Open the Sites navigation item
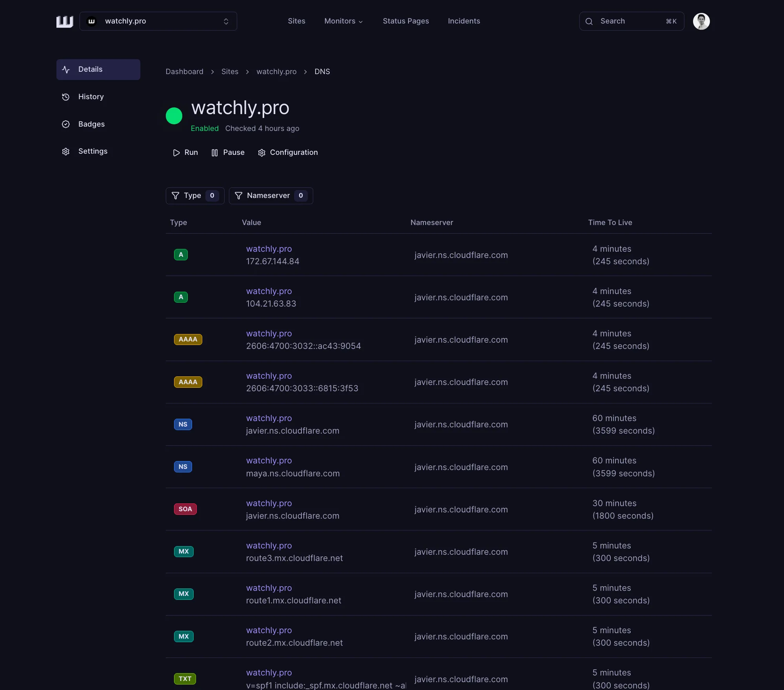Image resolution: width=784 pixels, height=690 pixels. point(296,21)
